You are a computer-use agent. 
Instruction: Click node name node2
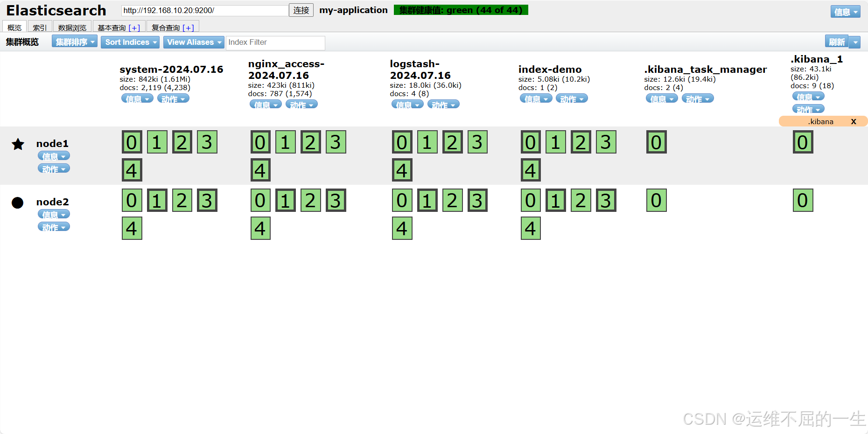[x=52, y=202]
